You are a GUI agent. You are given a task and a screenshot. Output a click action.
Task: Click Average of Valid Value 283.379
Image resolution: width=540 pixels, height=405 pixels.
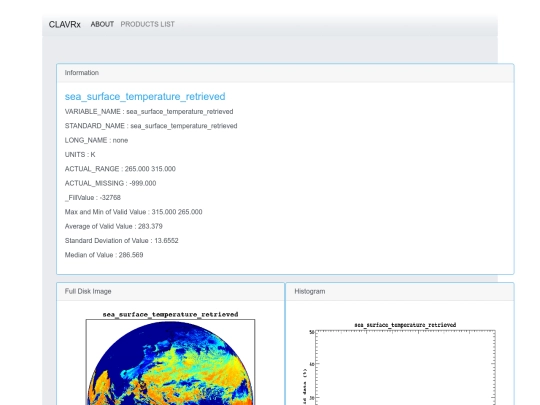tap(114, 226)
